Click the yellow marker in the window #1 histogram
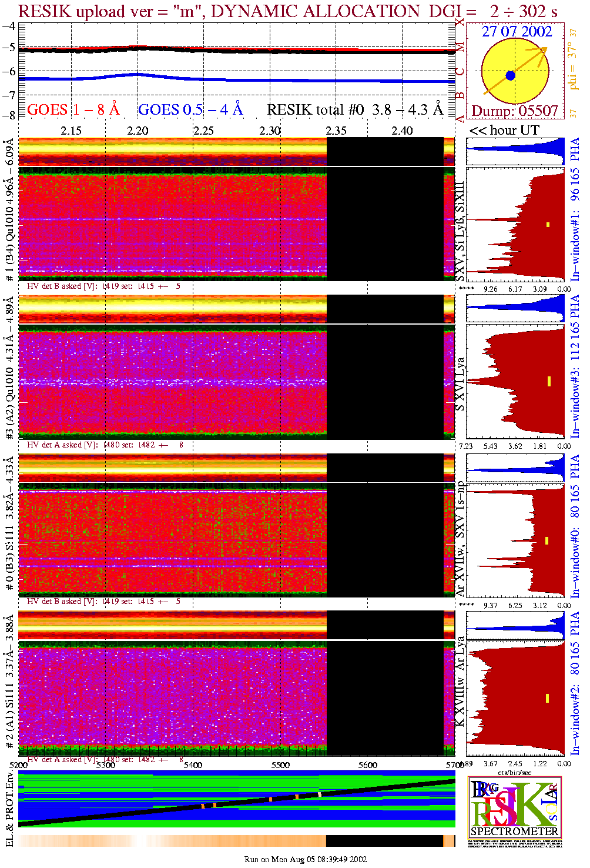This screenshot has height=868, width=590. click(548, 224)
